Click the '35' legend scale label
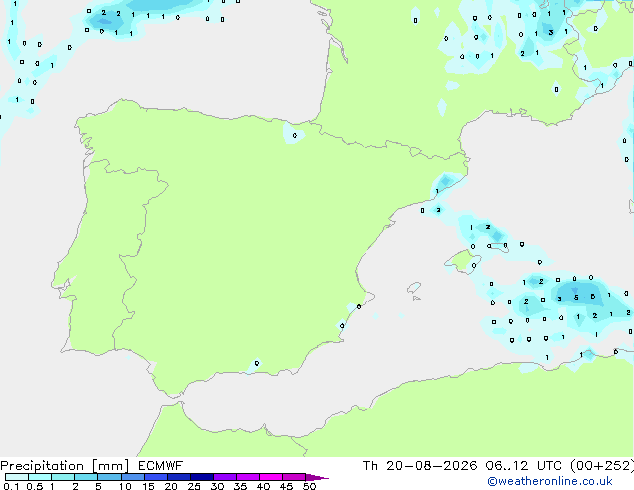Image resolution: width=634 pixels, height=490 pixels. tap(240, 486)
